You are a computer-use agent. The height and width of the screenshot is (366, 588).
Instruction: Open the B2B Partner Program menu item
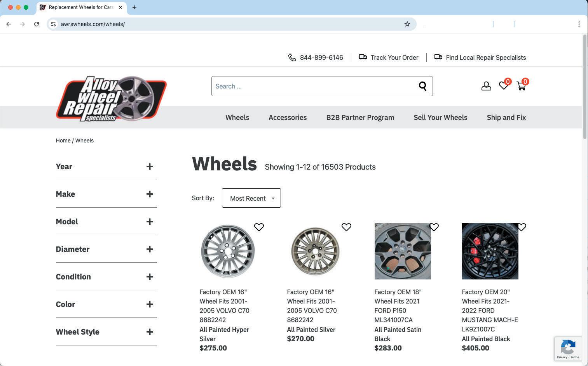[360, 118]
